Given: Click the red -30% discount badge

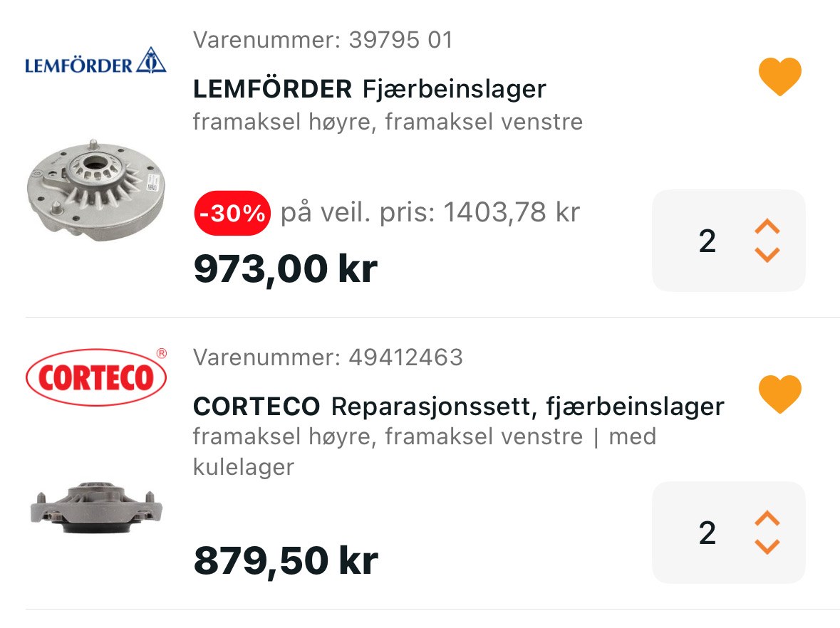Looking at the screenshot, I should tap(232, 212).
